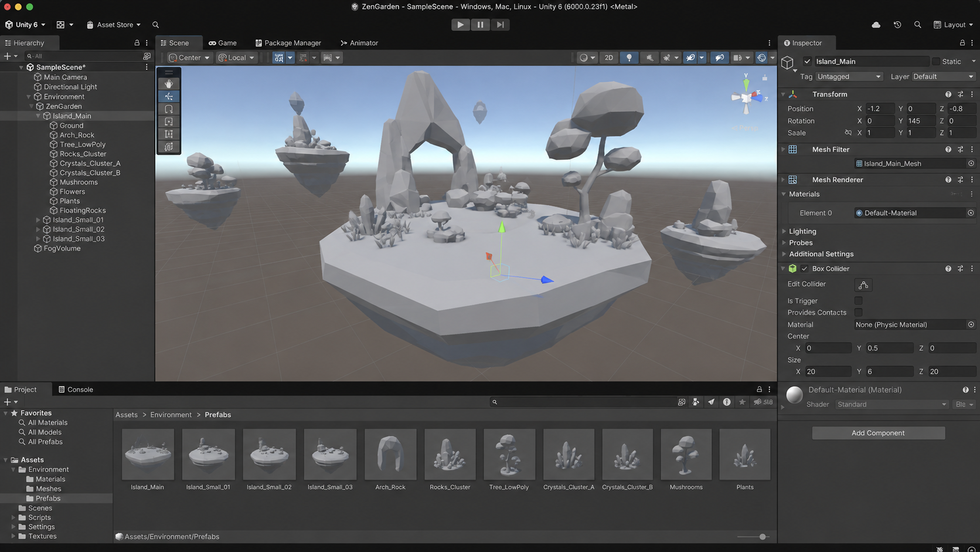Toggle scene visibility search icon in Hierarchy
Screen dimensions: 980x552
147,56
